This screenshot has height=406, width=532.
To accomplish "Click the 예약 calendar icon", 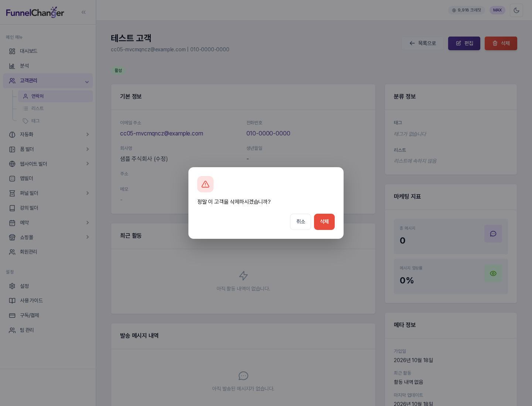I will pyautogui.click(x=12, y=223).
